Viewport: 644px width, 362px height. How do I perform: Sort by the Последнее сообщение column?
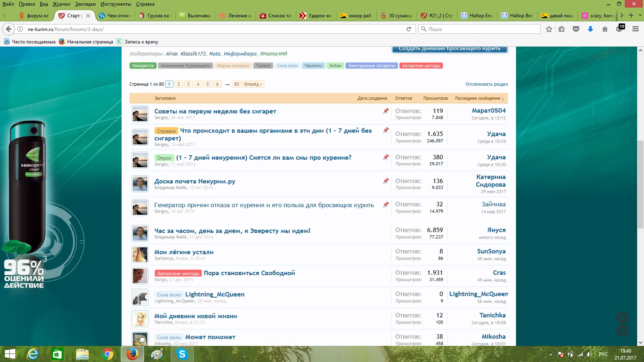click(479, 98)
